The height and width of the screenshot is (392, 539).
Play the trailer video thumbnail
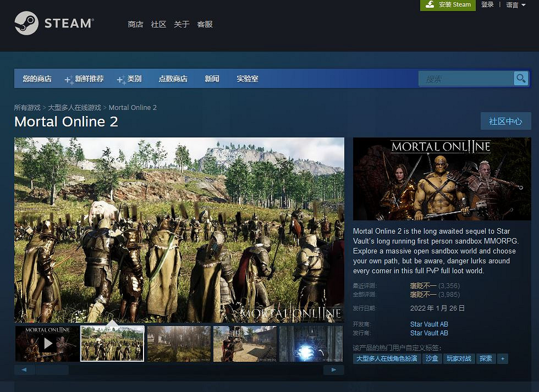(x=47, y=344)
